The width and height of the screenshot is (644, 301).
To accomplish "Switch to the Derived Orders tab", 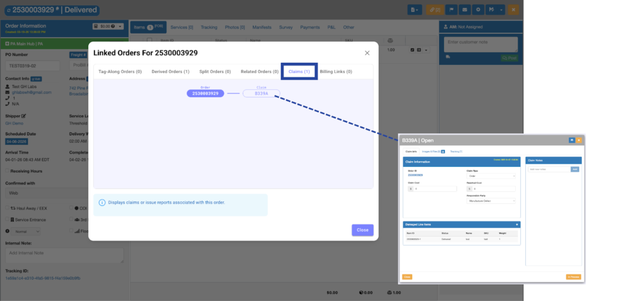I will 170,72.
